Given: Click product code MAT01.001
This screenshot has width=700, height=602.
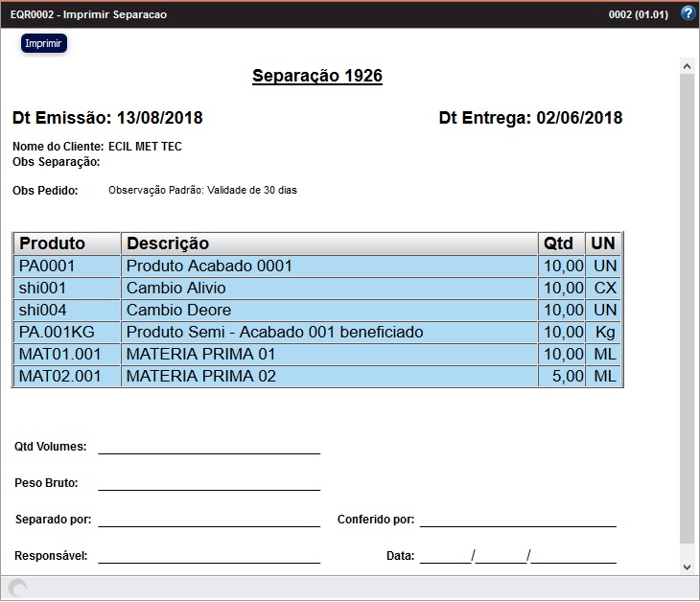Looking at the screenshot, I should tap(59, 354).
